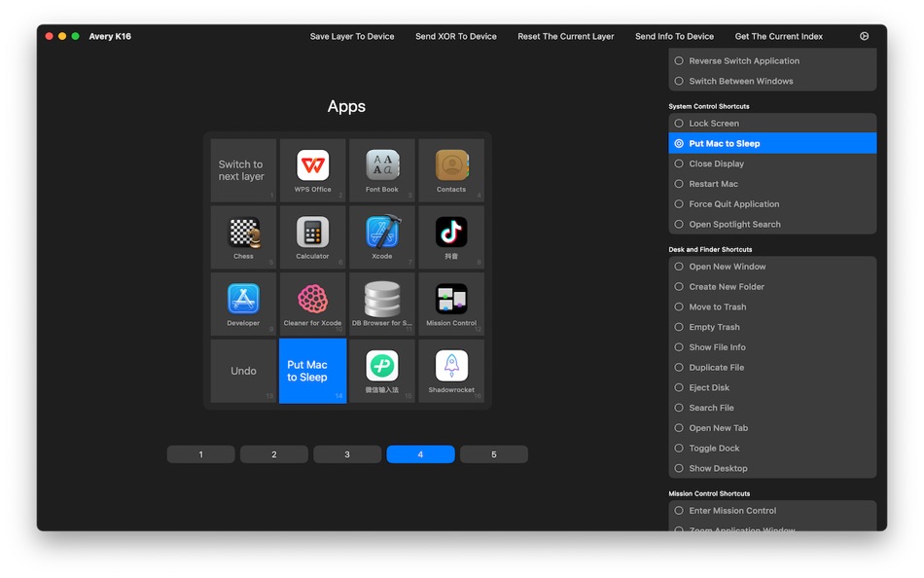
Task: Select the active layer tab 4
Action: click(x=420, y=454)
